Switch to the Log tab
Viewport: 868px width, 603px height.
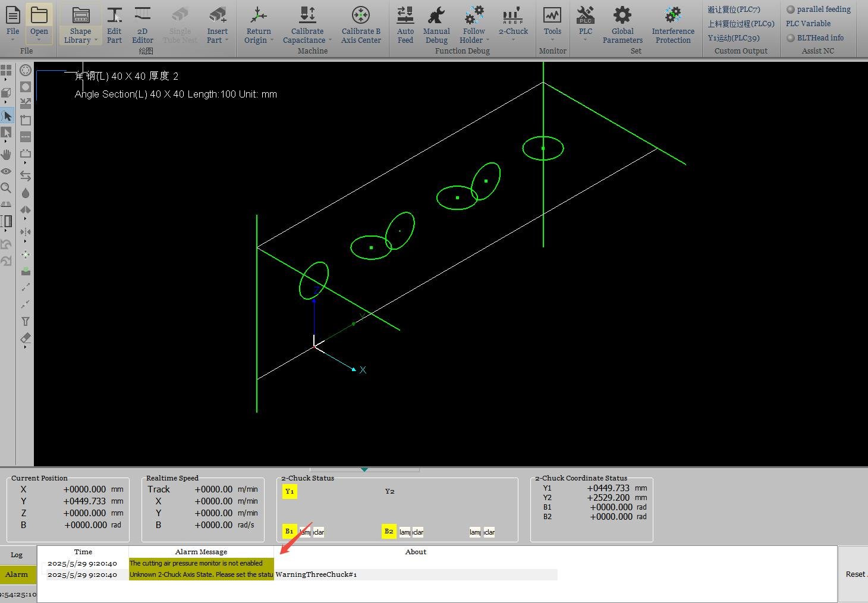17,555
